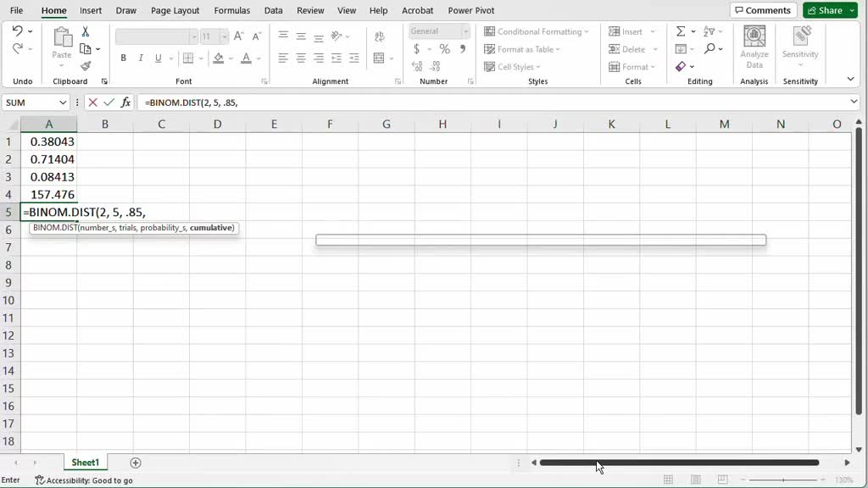
Task: Click the Undo arrow icon
Action: tap(18, 31)
